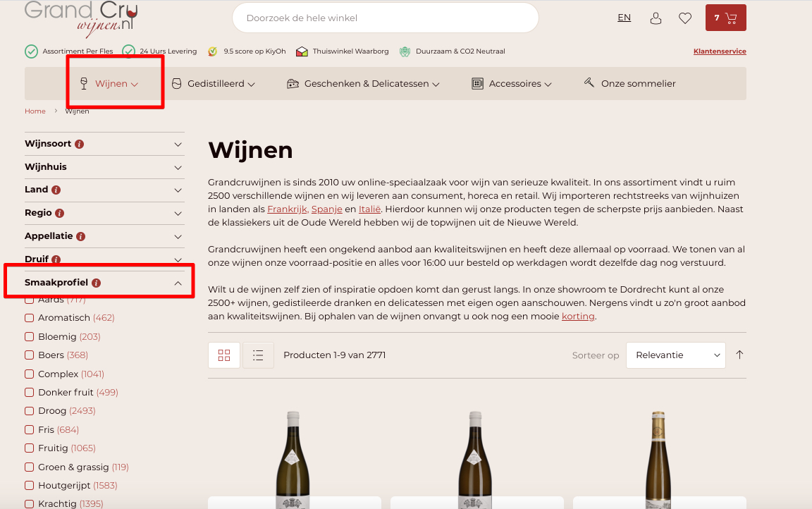Click the user account icon
Screen dimensions: 812x509
(x=656, y=18)
